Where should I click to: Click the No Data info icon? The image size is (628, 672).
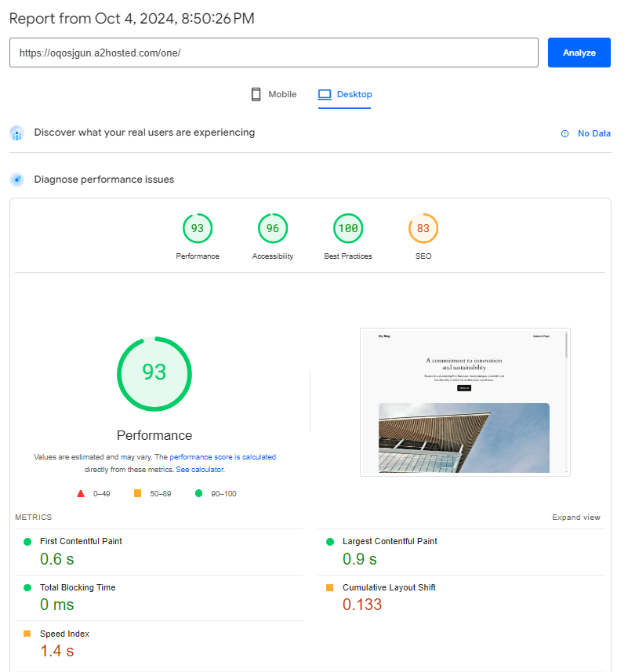tap(564, 134)
